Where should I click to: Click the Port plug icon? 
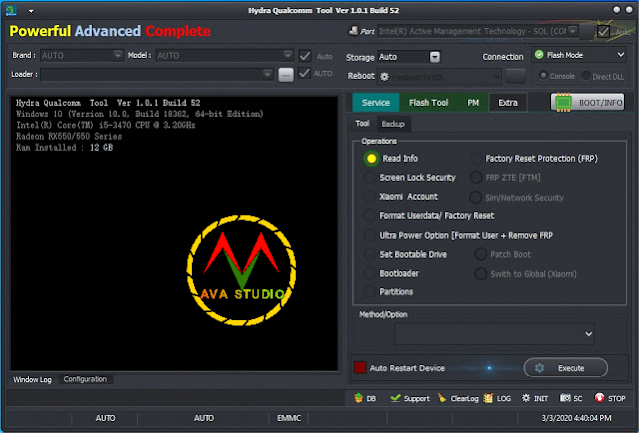point(353,31)
